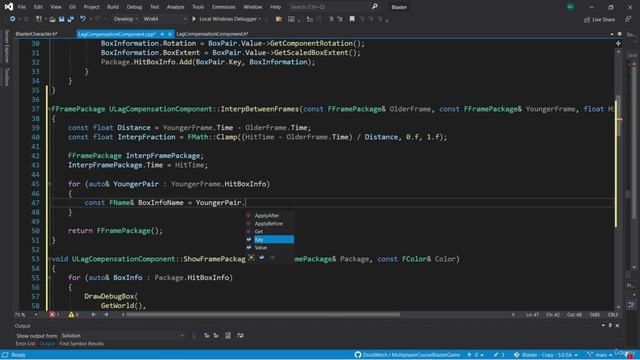
Task: Select ApplyBefore in autocomplete list
Action: coord(269,224)
